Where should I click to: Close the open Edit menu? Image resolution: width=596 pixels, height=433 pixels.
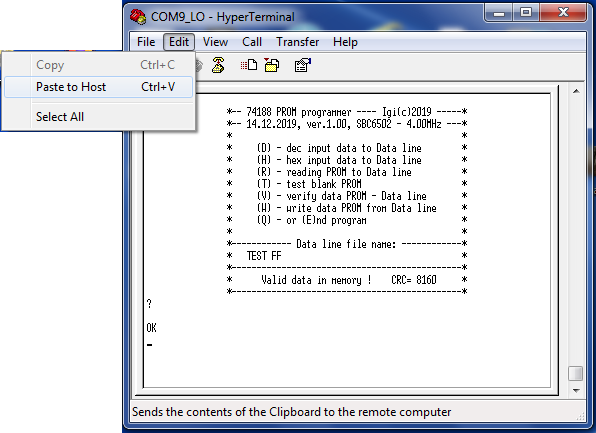[x=179, y=42]
